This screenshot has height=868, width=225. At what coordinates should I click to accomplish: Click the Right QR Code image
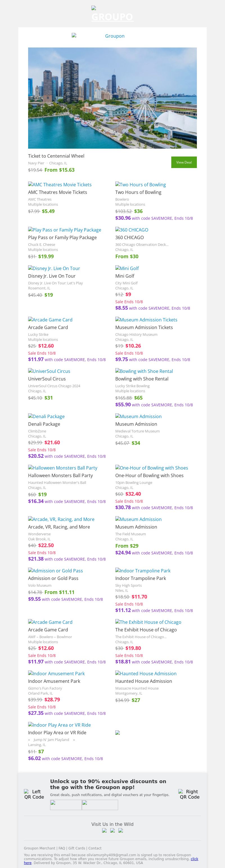pos(190,794)
